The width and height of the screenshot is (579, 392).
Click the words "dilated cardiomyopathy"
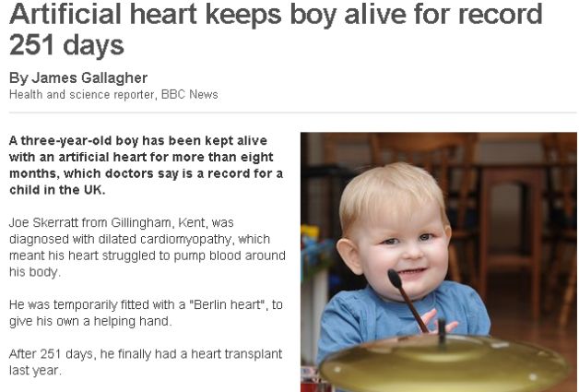165,240
